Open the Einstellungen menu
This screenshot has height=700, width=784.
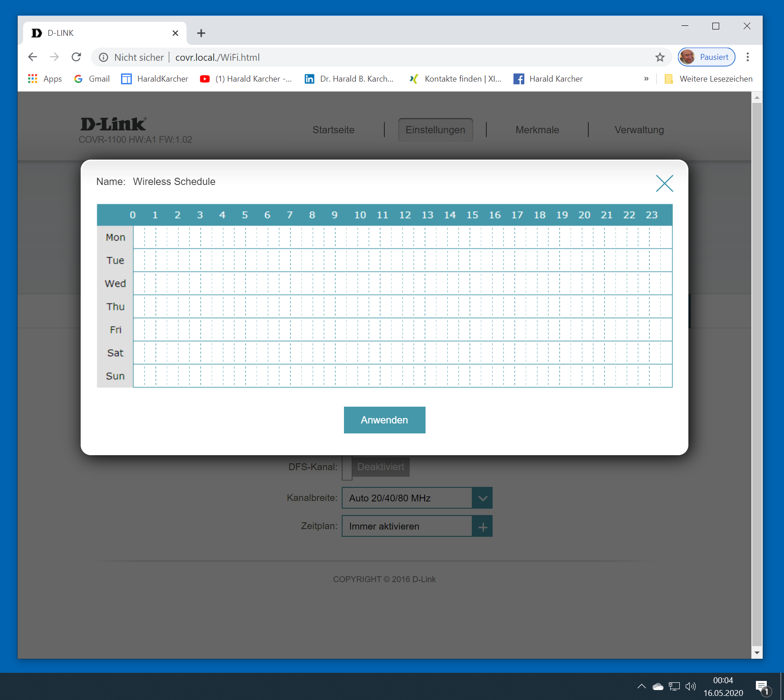pyautogui.click(x=436, y=130)
